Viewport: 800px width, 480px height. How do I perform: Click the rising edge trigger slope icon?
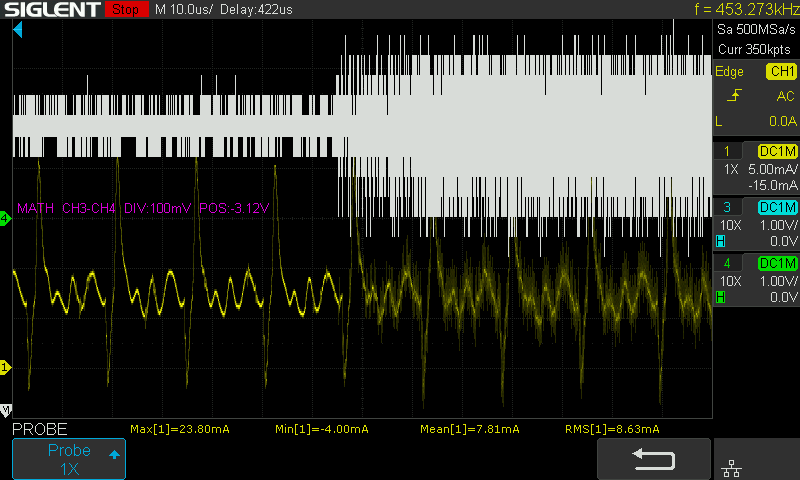734,95
